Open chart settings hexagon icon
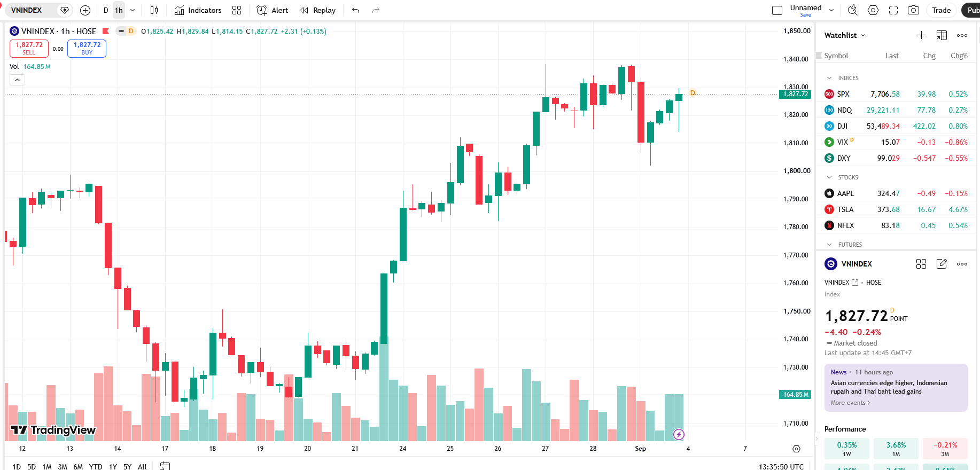 coord(873,10)
